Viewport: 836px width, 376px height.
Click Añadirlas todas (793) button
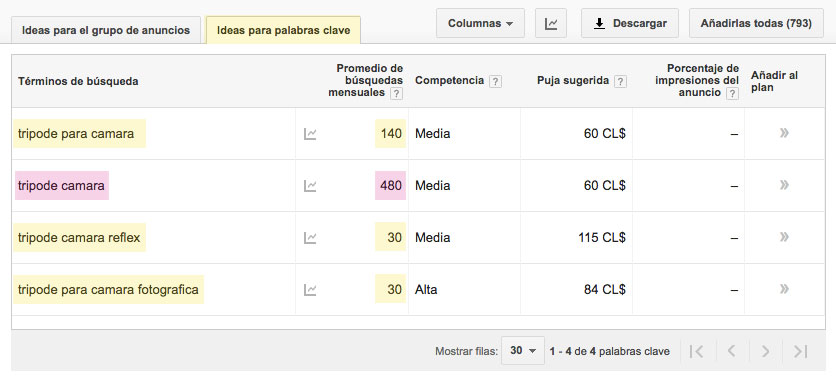click(x=756, y=23)
